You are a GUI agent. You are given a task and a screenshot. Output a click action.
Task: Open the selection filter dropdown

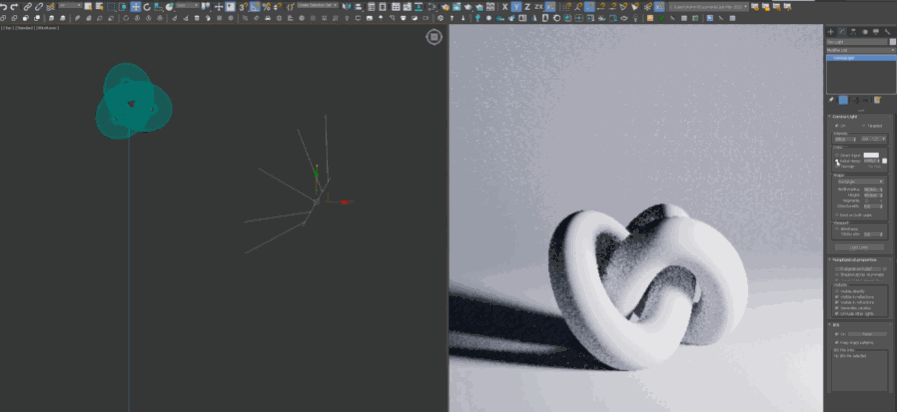pos(70,5)
